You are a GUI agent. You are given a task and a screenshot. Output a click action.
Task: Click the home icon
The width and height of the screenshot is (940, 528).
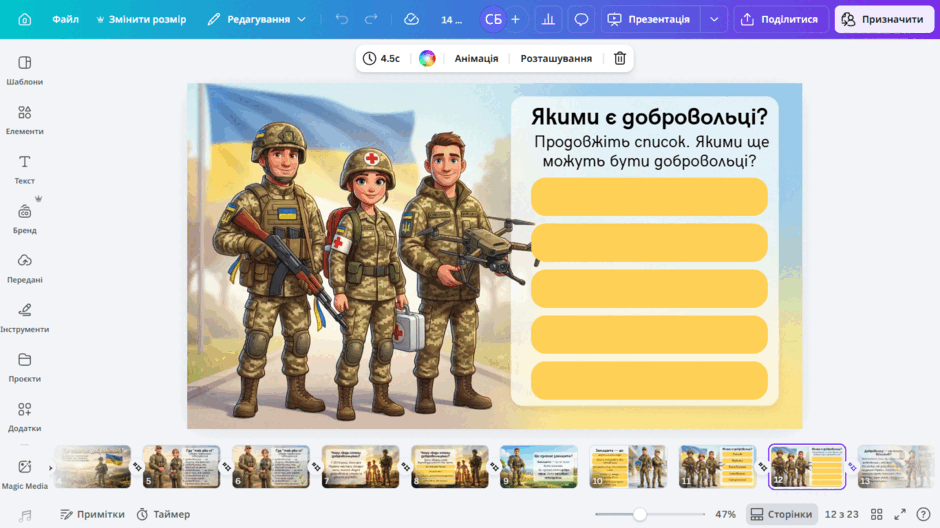pos(25,19)
